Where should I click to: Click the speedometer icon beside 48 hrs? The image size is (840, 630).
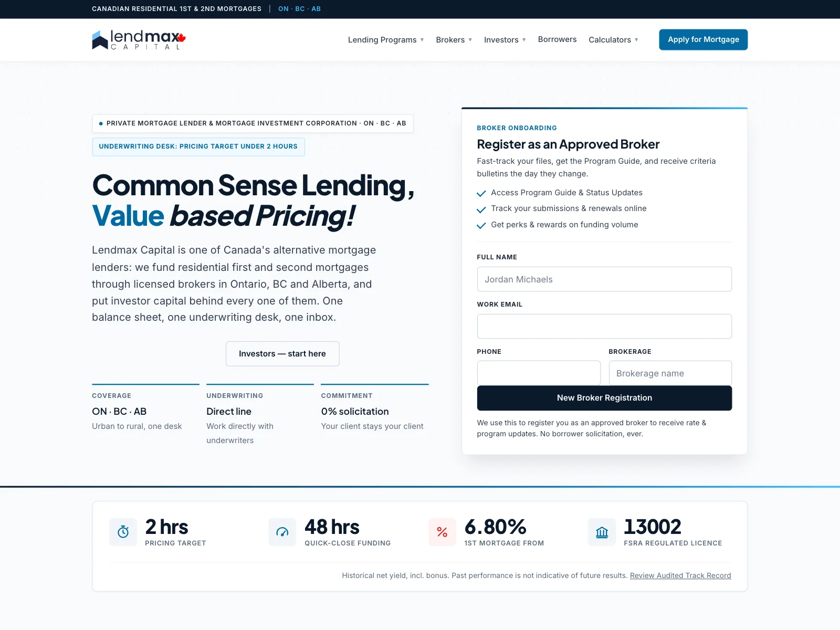[282, 532]
